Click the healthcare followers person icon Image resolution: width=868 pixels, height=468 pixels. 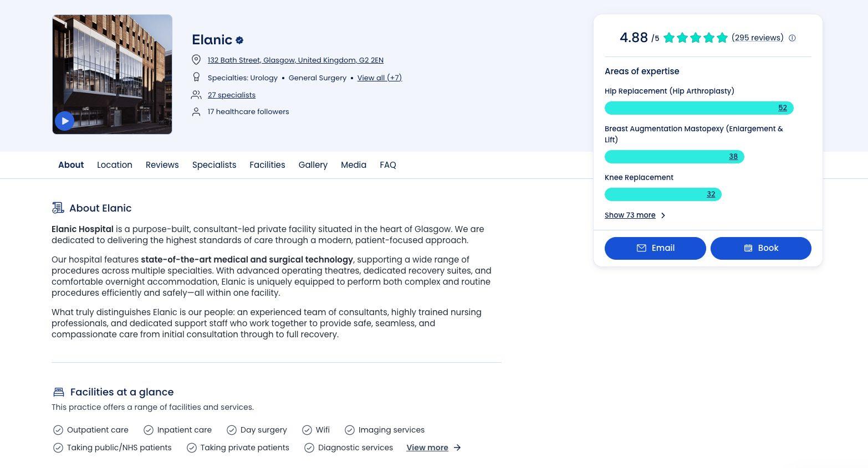point(196,112)
